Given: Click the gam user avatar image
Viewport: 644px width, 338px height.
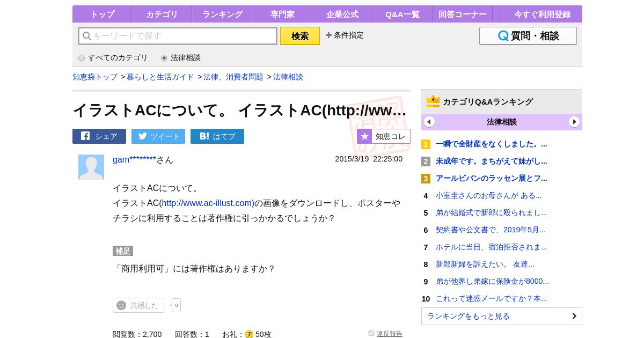Looking at the screenshot, I should tap(91, 167).
